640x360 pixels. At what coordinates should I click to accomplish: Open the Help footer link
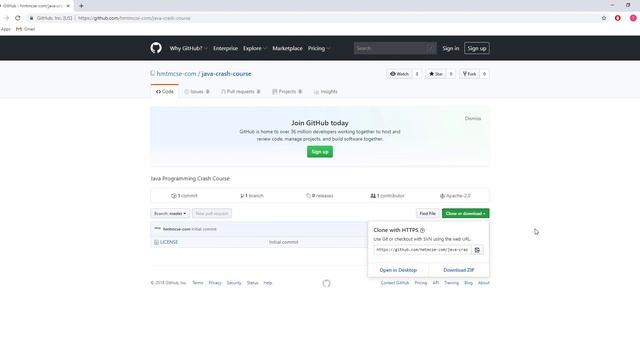pyautogui.click(x=268, y=283)
